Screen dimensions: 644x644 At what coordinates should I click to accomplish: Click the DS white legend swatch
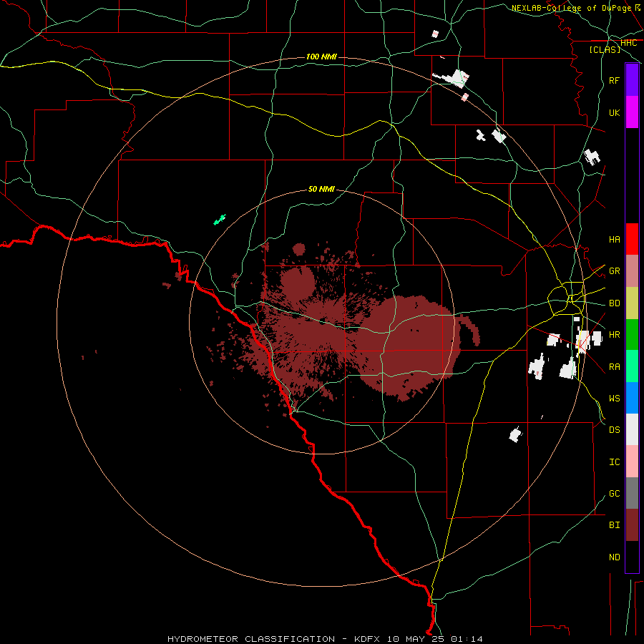tap(632, 429)
